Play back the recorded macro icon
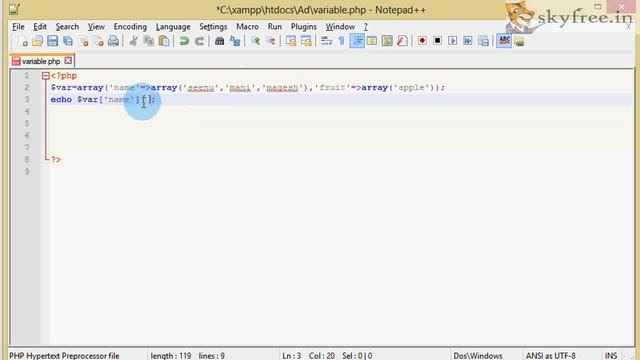The width and height of the screenshot is (640, 360). tap(453, 41)
